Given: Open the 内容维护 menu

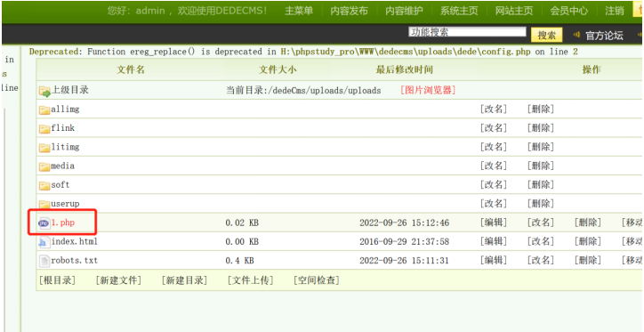Looking at the screenshot, I should (404, 11).
